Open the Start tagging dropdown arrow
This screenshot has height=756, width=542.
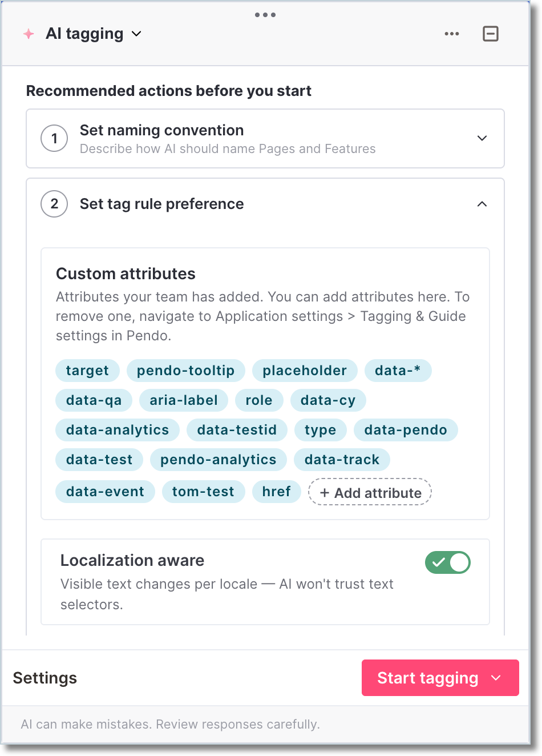point(496,678)
